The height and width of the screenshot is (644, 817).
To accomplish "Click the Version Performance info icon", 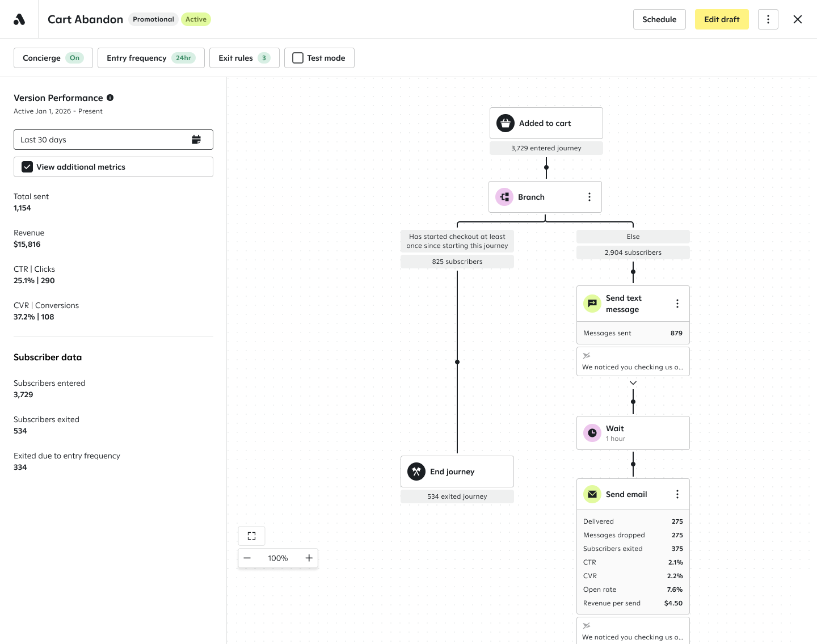I will tap(110, 98).
